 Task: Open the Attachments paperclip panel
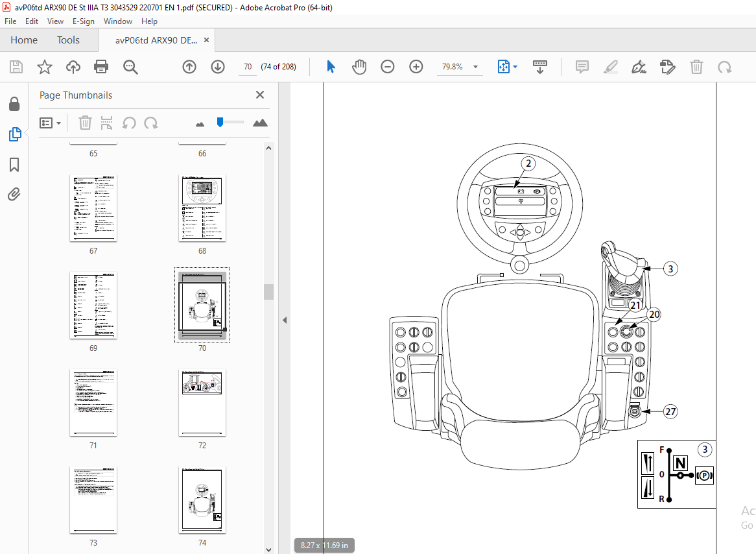click(x=14, y=195)
